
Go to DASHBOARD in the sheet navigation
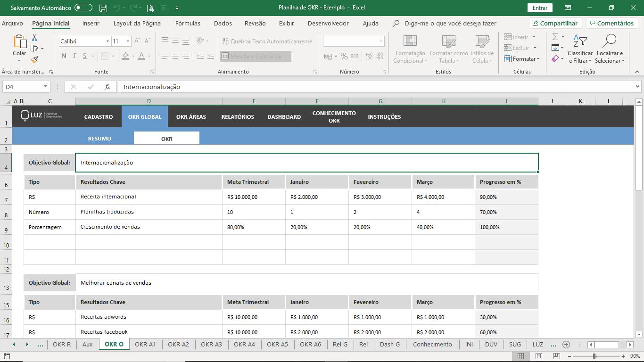click(x=284, y=117)
